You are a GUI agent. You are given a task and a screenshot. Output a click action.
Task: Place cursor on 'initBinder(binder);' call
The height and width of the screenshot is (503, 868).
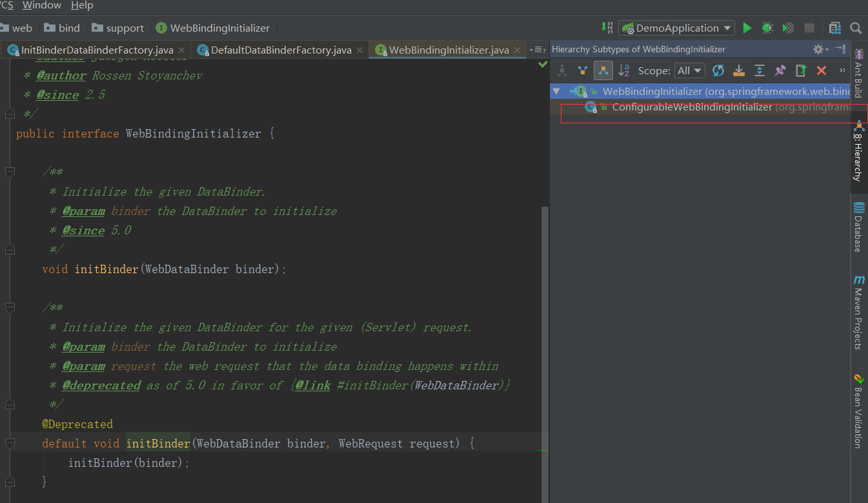pos(129,463)
